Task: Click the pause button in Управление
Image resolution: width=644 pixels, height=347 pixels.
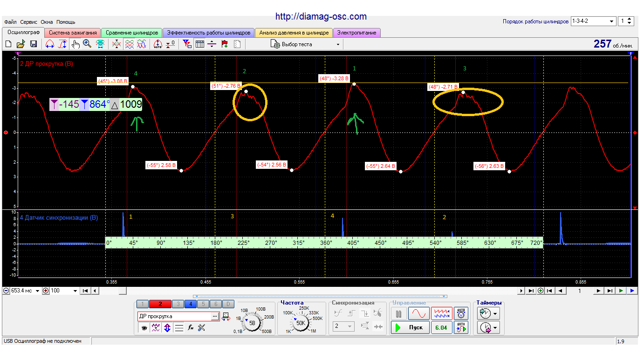Action: pyautogui.click(x=399, y=313)
